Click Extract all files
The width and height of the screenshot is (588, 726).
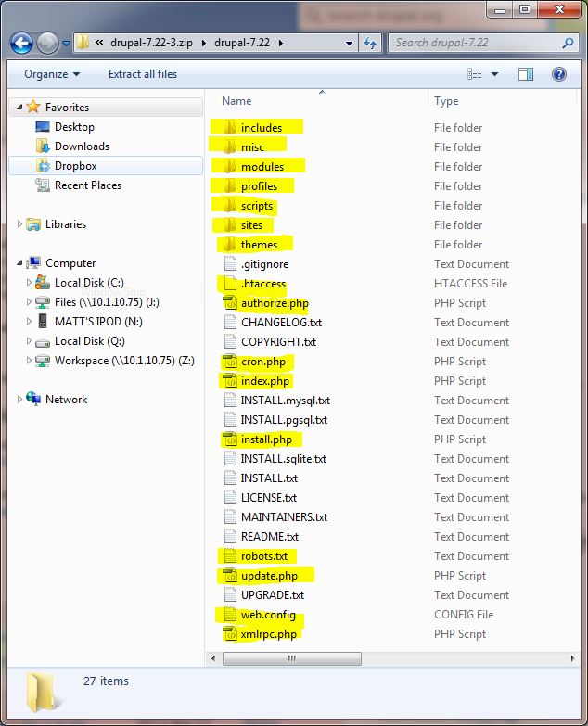point(143,74)
